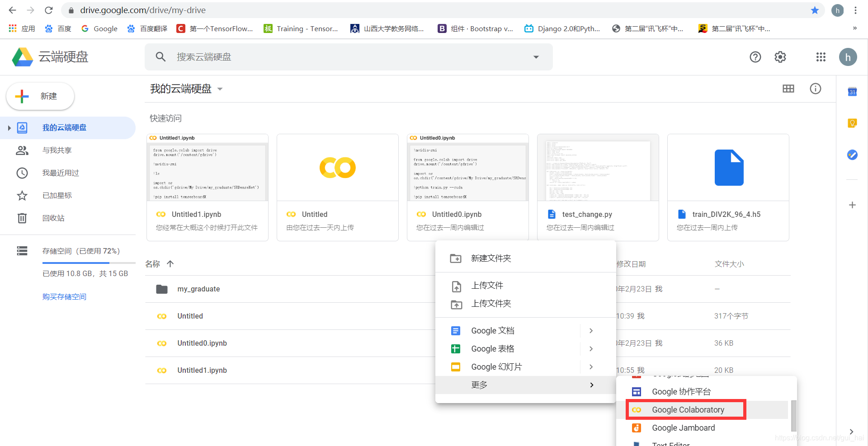Click the bookmark star in the address bar
The image size is (868, 446).
815,10
